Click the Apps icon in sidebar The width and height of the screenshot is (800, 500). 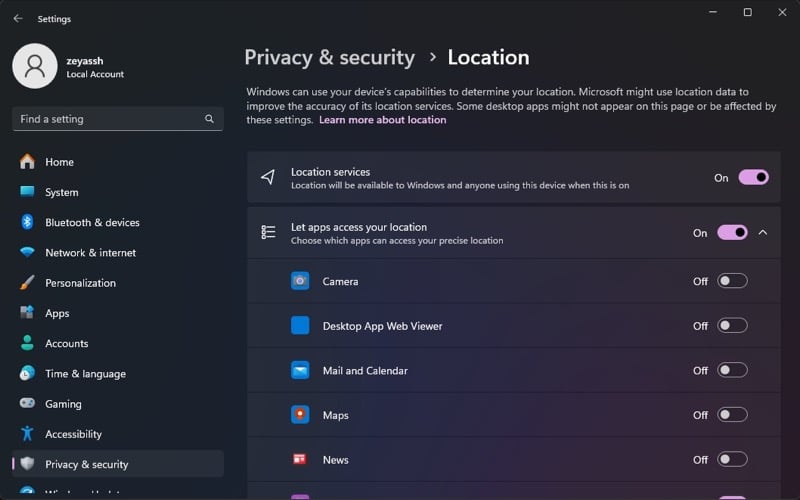(x=27, y=312)
